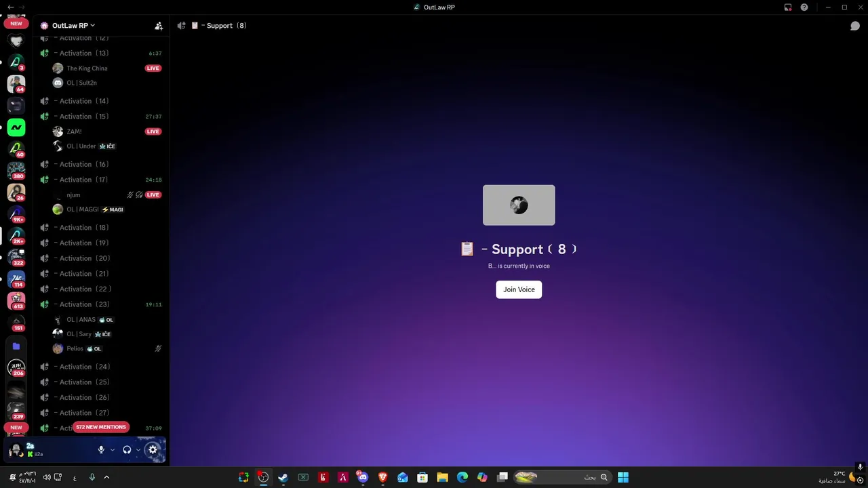The width and height of the screenshot is (868, 488).
Task: Select user OL | Under
Action: point(107,146)
